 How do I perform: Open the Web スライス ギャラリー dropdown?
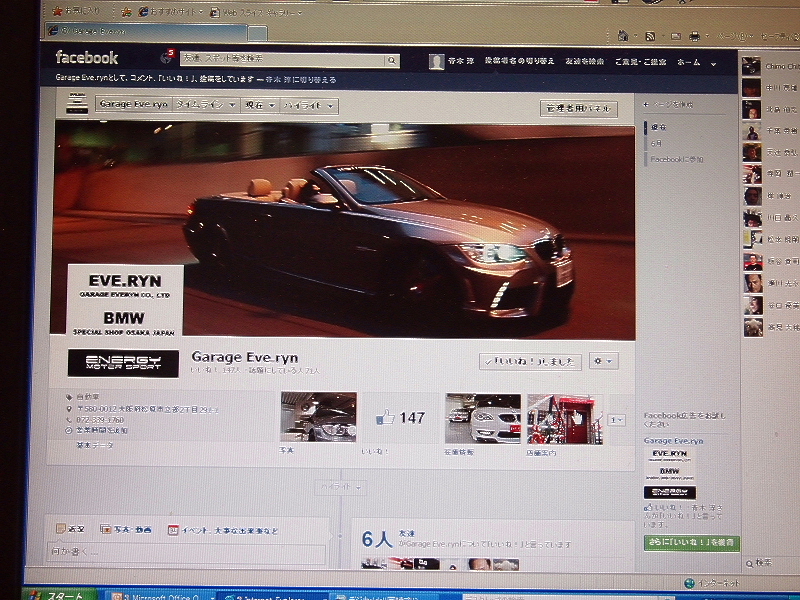click(x=257, y=13)
